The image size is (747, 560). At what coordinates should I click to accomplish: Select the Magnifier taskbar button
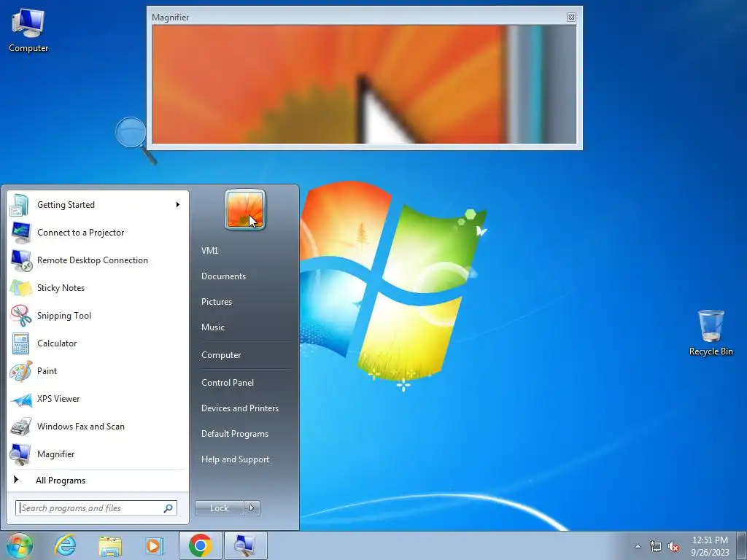[245, 545]
